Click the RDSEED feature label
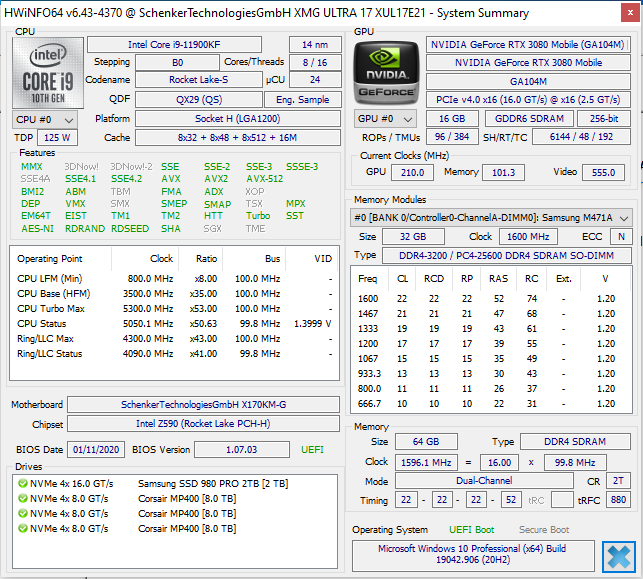The width and height of the screenshot is (643, 579). tap(130, 228)
